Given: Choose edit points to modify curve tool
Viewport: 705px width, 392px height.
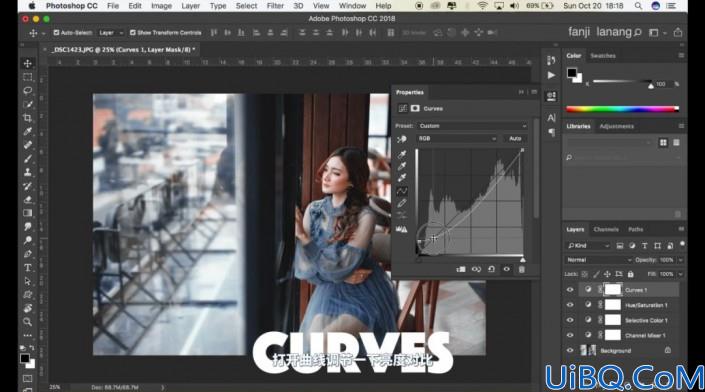Looking at the screenshot, I should point(402,191).
